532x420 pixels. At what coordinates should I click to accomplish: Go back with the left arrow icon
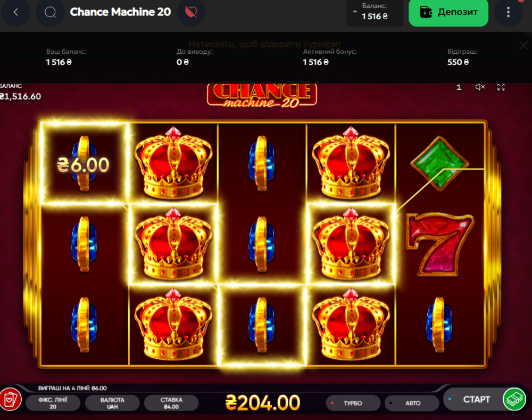pyautogui.click(x=15, y=12)
